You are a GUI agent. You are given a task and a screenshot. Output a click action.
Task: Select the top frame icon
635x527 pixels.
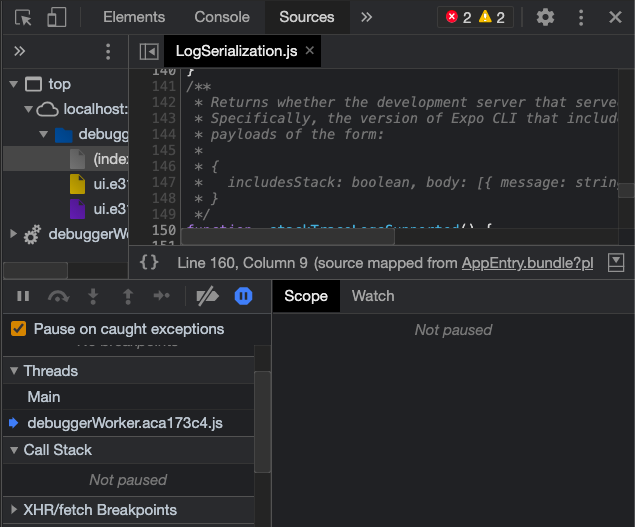click(x=33, y=84)
